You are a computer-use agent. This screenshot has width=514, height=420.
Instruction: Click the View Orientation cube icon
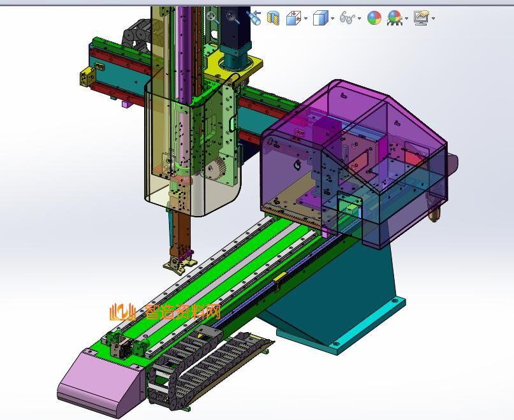pos(293,18)
